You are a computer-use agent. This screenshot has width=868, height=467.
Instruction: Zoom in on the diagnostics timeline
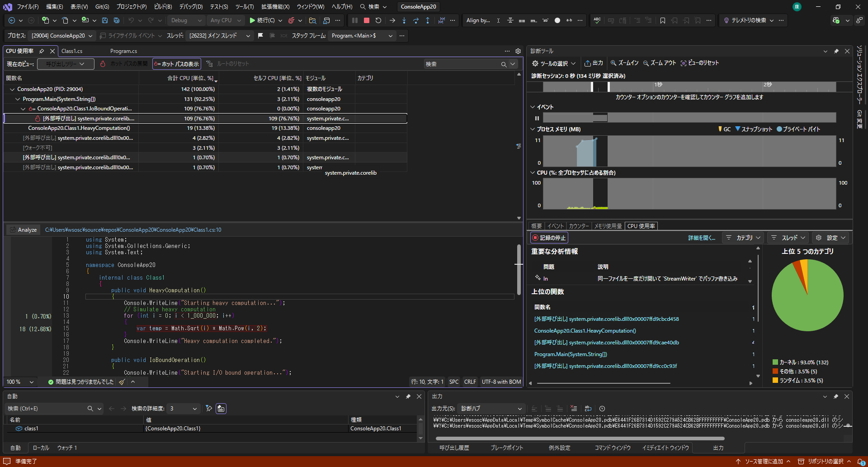(624, 63)
